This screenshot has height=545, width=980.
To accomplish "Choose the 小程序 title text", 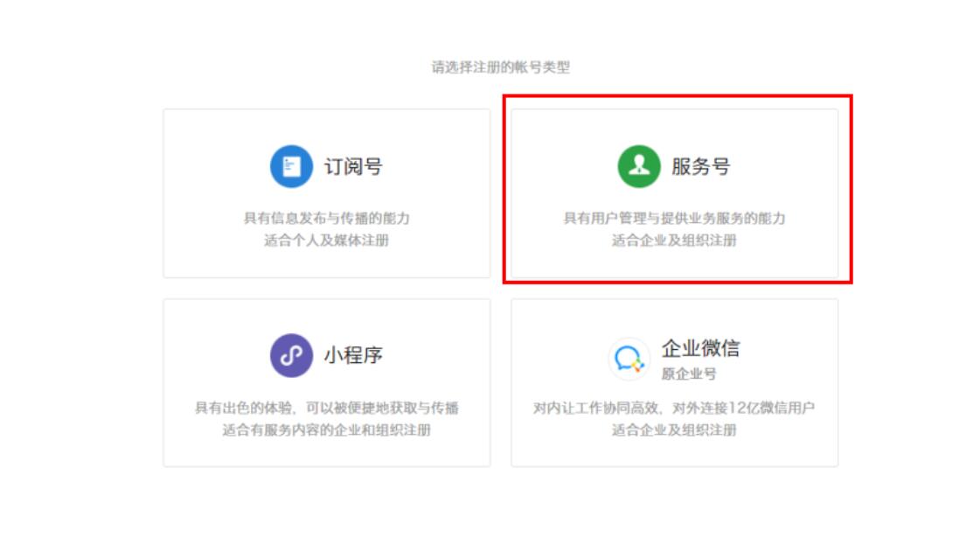I will tap(353, 355).
